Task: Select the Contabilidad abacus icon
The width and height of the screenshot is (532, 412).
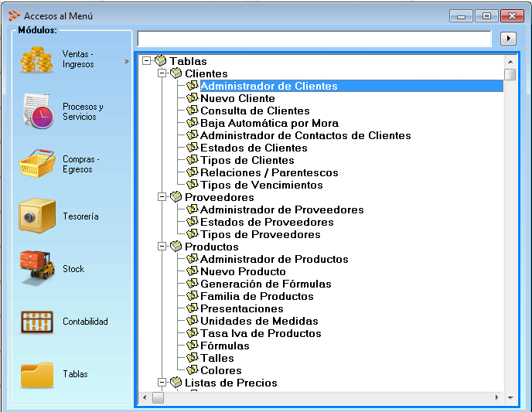Action: pos(36,322)
